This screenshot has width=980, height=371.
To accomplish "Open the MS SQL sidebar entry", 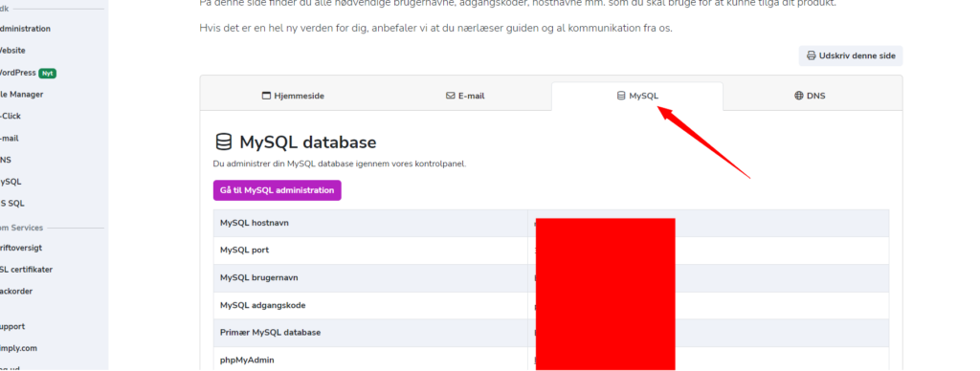I will (12, 204).
